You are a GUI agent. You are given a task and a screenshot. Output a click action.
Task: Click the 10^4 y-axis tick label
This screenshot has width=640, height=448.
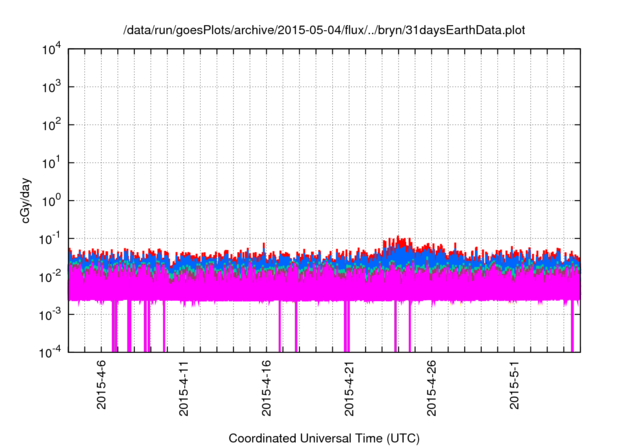(x=52, y=50)
